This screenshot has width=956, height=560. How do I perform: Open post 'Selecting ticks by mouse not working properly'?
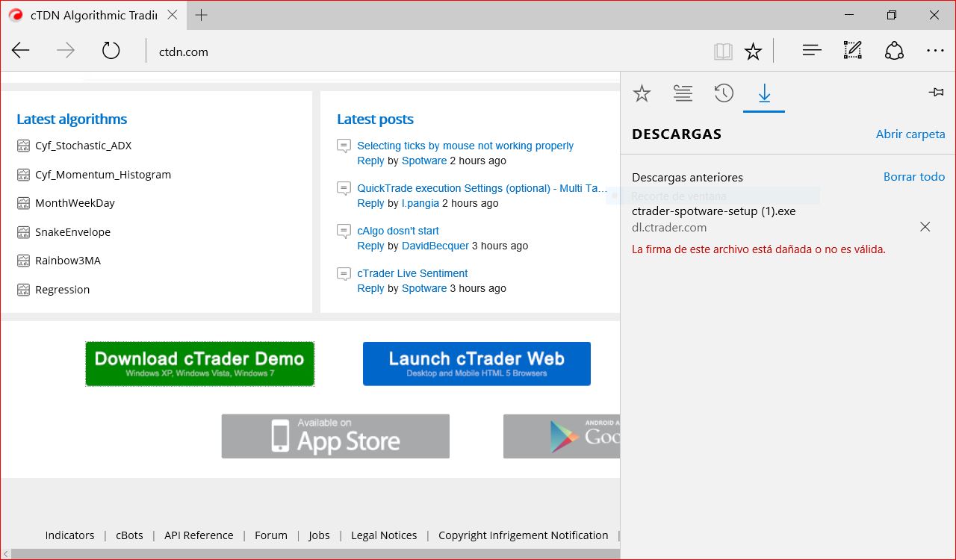465,146
